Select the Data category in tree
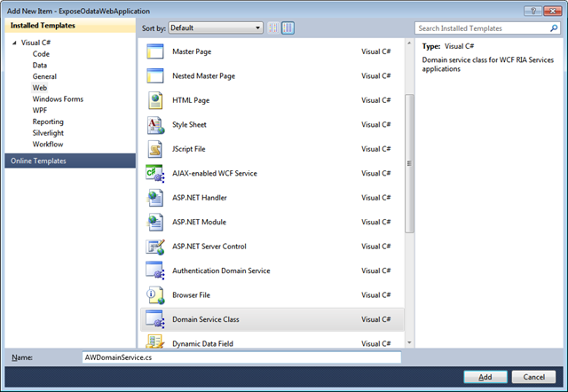The height and width of the screenshot is (392, 568). click(x=39, y=65)
